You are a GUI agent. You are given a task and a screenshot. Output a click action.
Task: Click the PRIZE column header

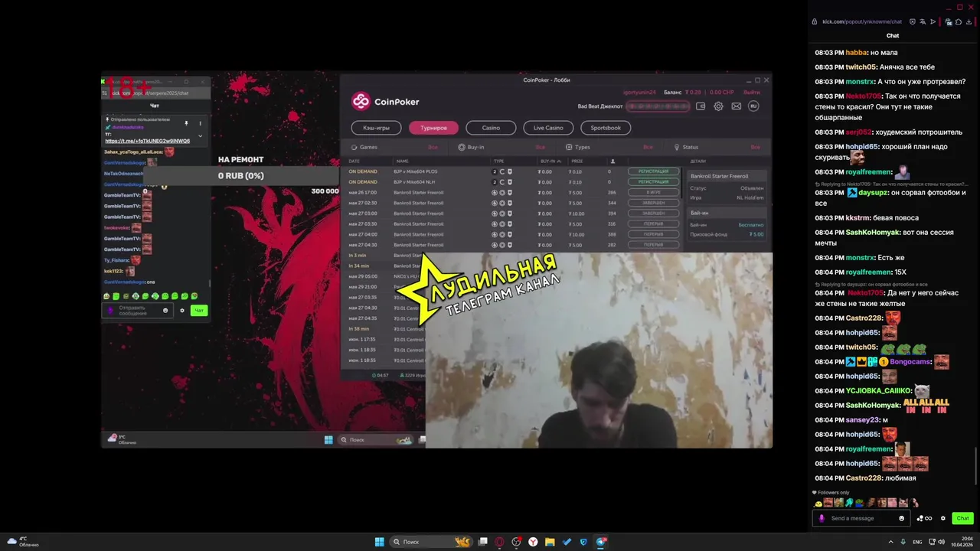[577, 161]
